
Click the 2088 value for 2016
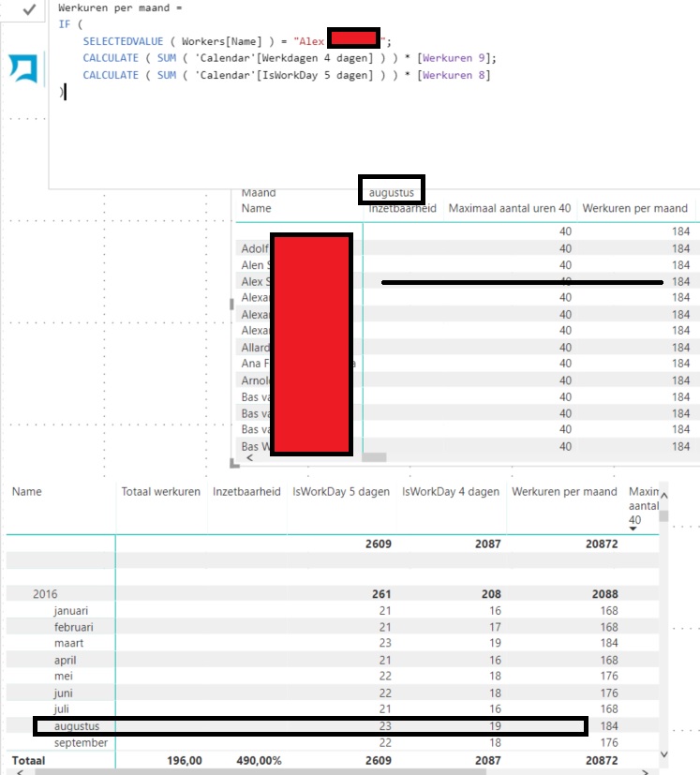pyautogui.click(x=605, y=593)
